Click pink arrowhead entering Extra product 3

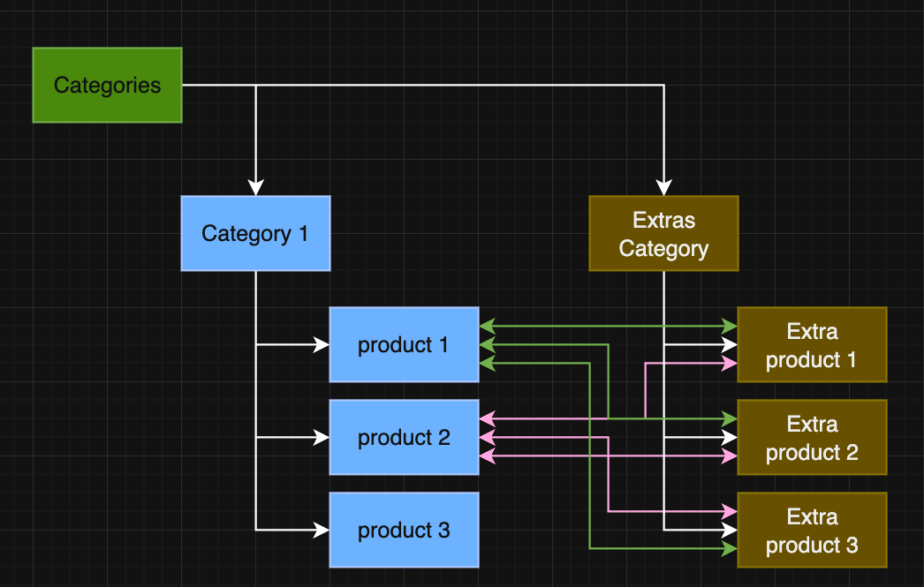(x=730, y=511)
